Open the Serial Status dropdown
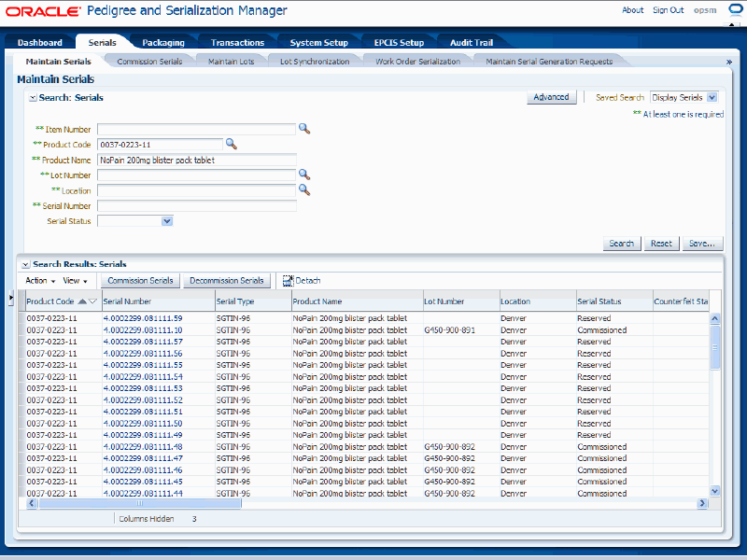Viewport: 747px width, 560px height. click(x=167, y=221)
